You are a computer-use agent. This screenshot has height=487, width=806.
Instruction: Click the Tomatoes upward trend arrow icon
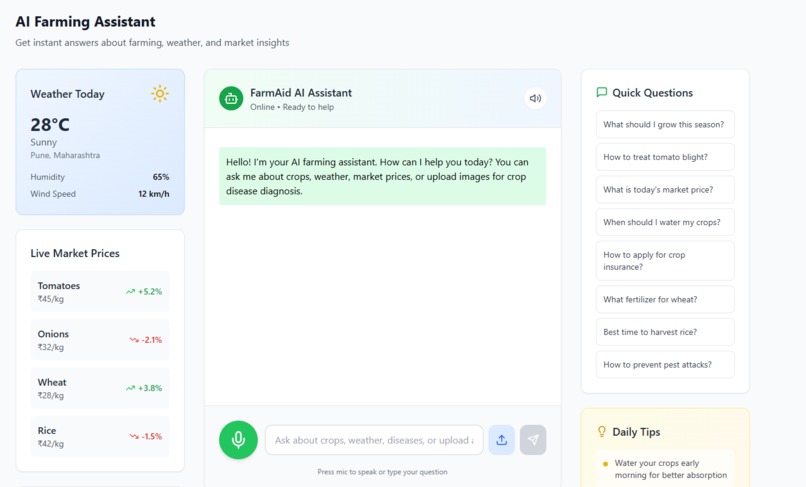pos(131,292)
